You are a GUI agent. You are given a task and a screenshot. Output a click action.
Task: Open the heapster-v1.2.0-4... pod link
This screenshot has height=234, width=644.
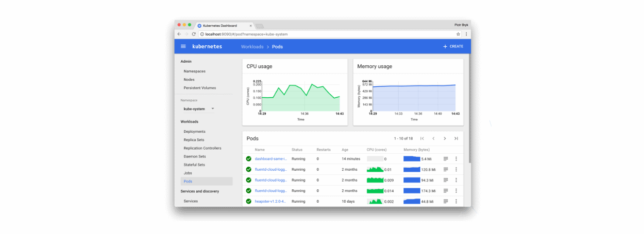coord(270,201)
